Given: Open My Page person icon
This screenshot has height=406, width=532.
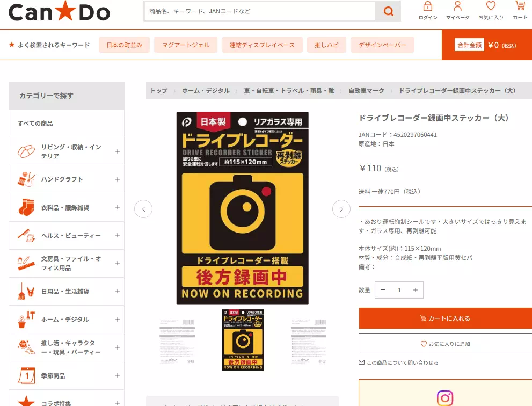Looking at the screenshot, I should pyautogui.click(x=457, y=8).
